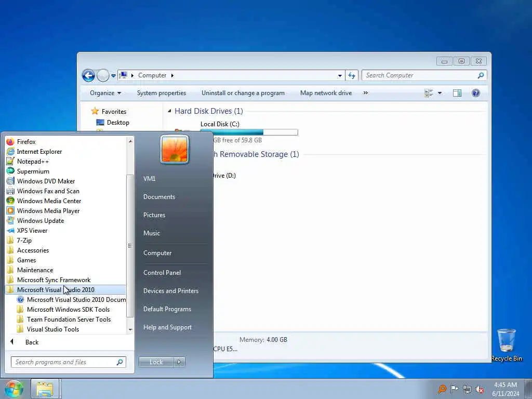Refresh the Computer window
532x399 pixels.
coord(352,76)
